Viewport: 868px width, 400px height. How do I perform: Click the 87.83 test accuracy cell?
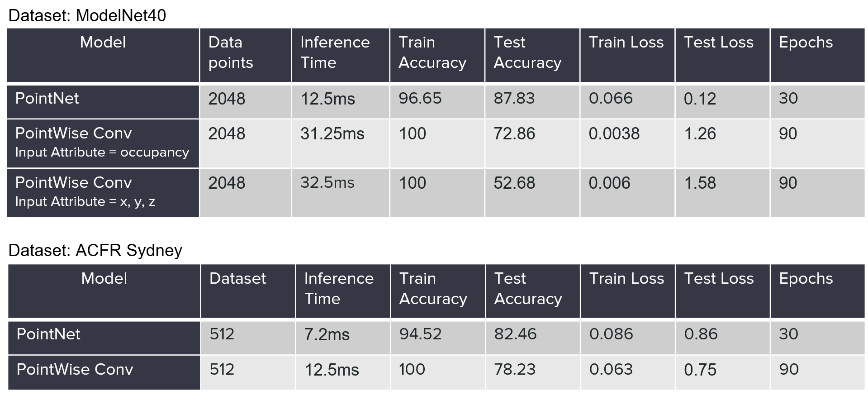tap(514, 99)
